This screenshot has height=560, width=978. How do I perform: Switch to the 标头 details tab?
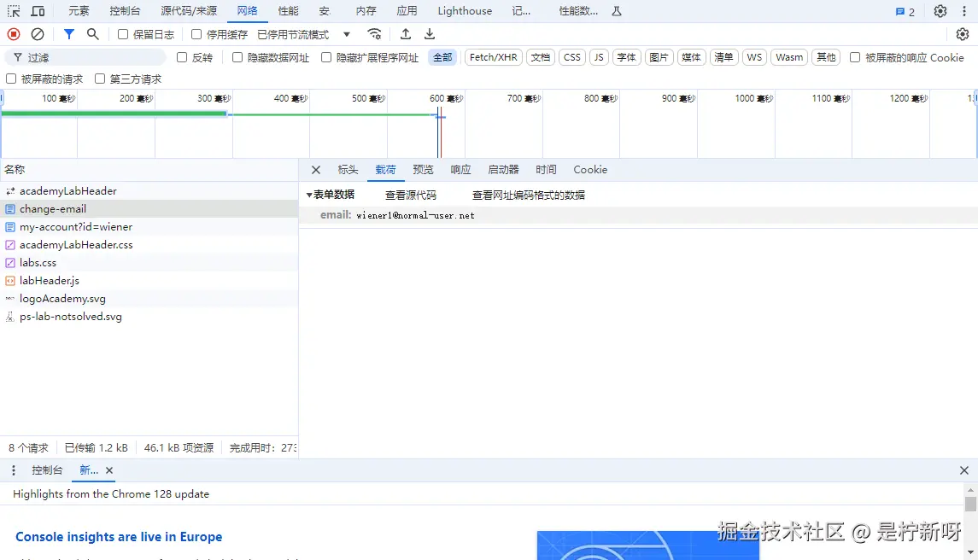click(348, 170)
